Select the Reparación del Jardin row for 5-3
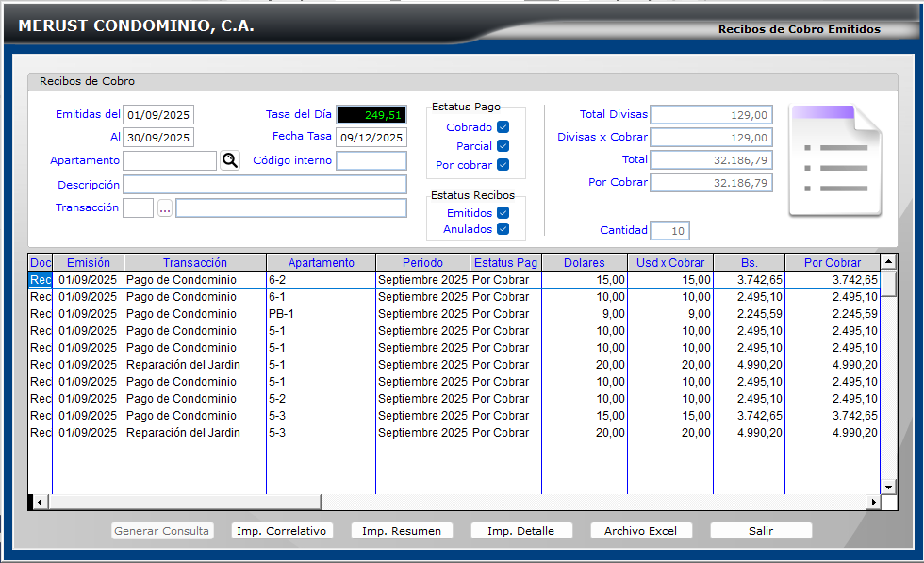Image resolution: width=924 pixels, height=563 pixels. 183,433
